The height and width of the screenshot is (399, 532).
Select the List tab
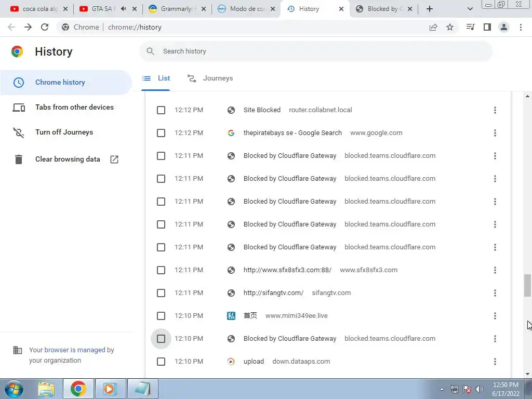pyautogui.click(x=156, y=78)
